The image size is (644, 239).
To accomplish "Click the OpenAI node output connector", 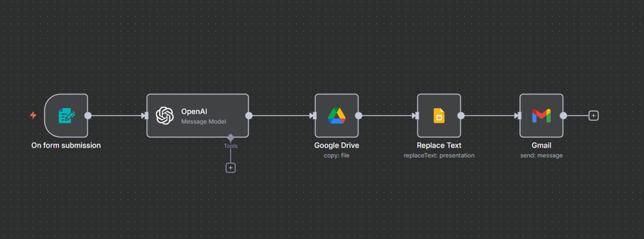I will [x=249, y=116].
